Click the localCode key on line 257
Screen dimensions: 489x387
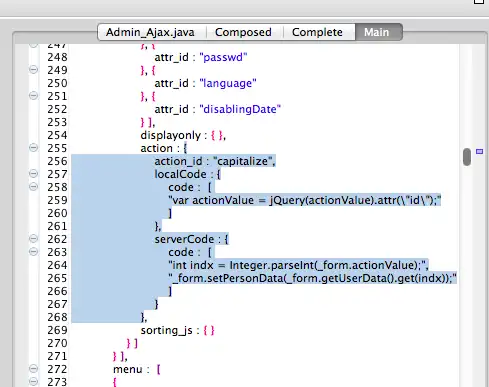(x=180, y=174)
